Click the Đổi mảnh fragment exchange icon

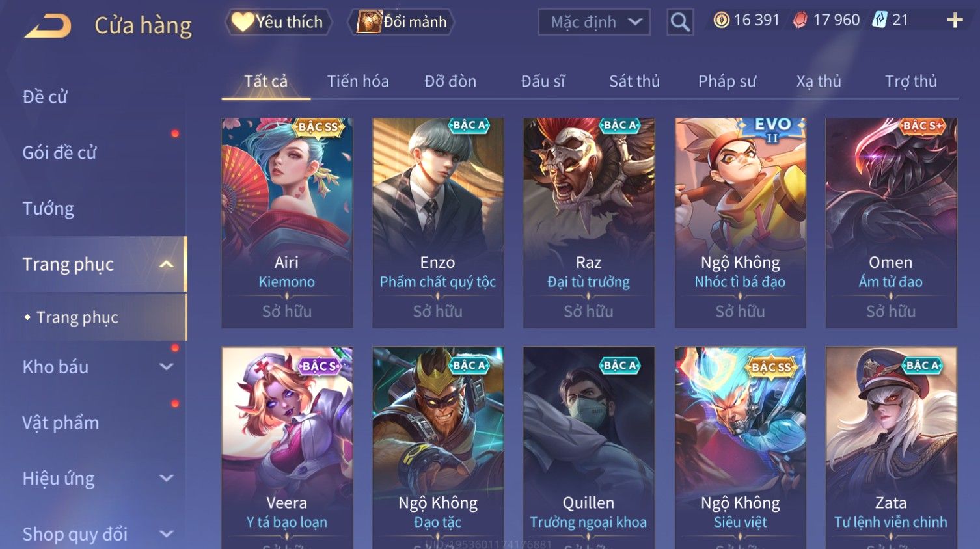click(x=368, y=22)
